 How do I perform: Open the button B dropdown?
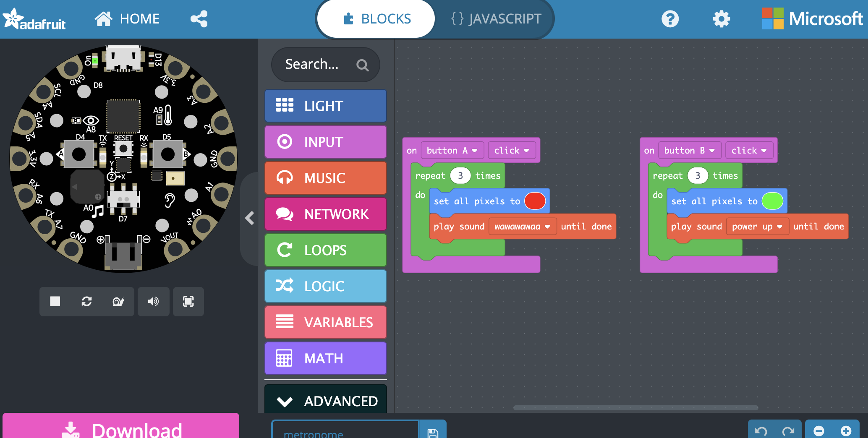click(x=690, y=151)
